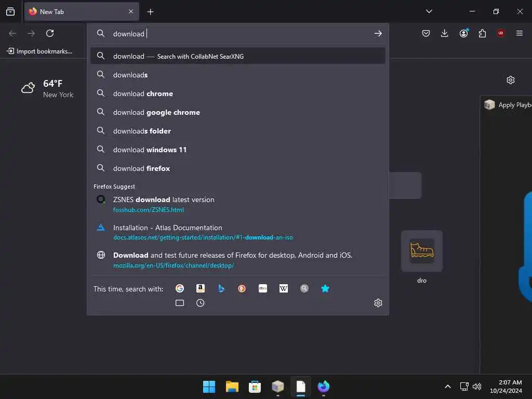Open File Explorer from the taskbar

pyautogui.click(x=232, y=387)
